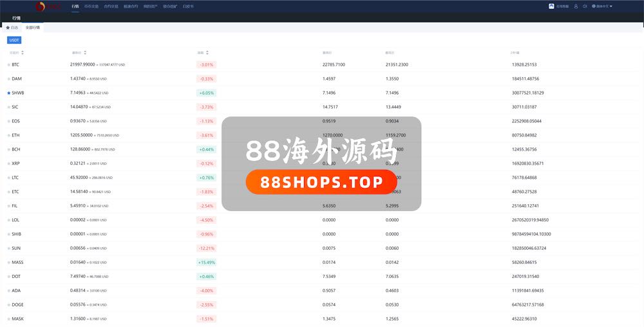
Task: Select the MASS +15.49% change badge
Action: pyautogui.click(x=207, y=262)
